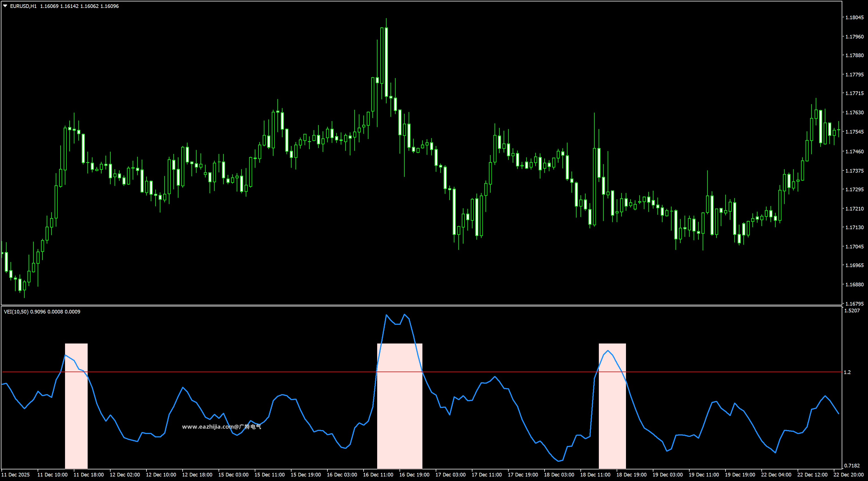Image resolution: width=868 pixels, height=481 pixels.
Task: Click price level 1.16880 on the scale
Action: (x=854, y=285)
